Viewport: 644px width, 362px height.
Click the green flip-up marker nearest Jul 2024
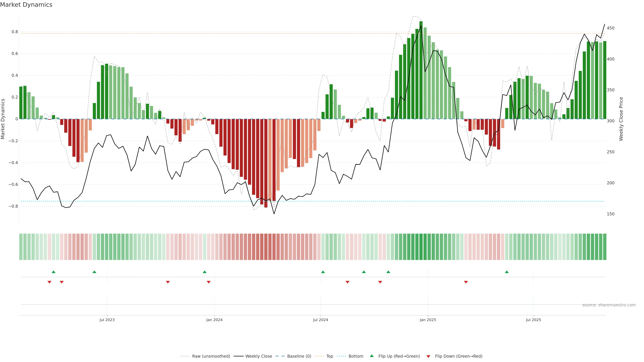[323, 272]
